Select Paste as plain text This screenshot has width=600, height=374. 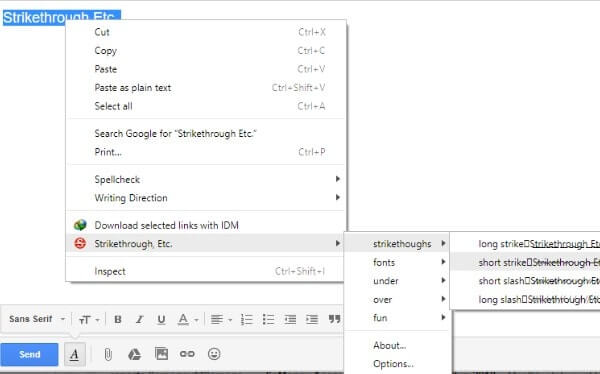tap(206, 87)
